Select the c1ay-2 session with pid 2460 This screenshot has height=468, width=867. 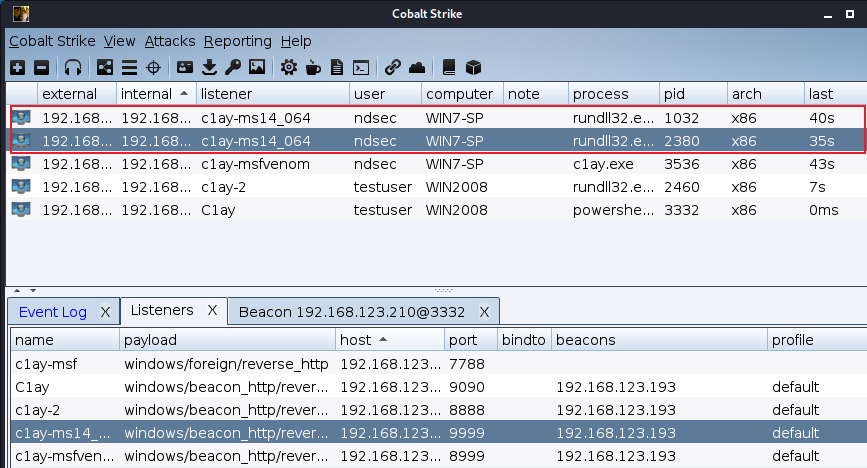click(437, 187)
